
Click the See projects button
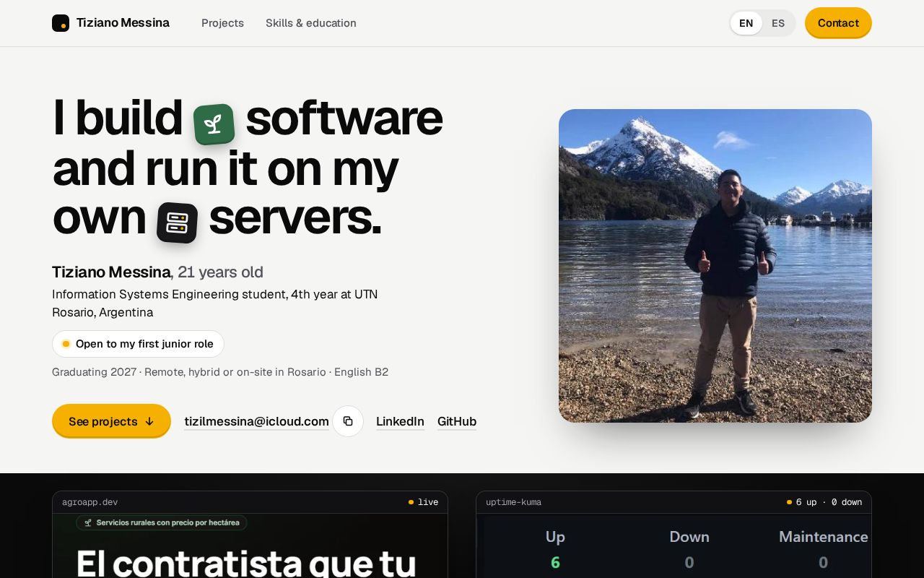coord(111,421)
